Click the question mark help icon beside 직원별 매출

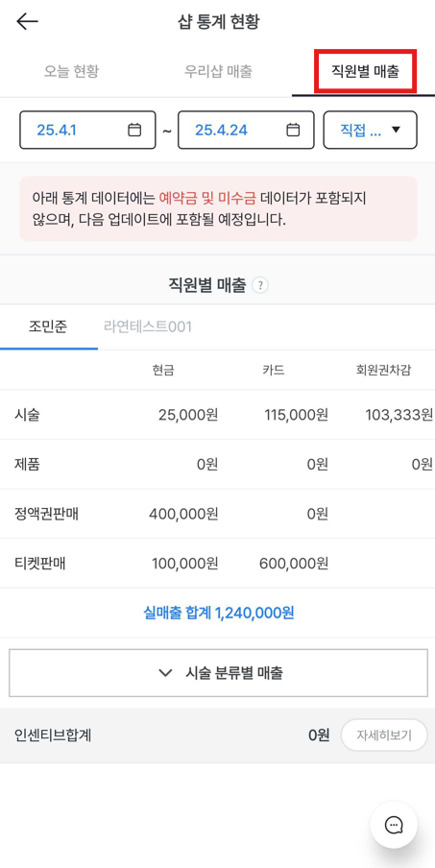click(260, 285)
